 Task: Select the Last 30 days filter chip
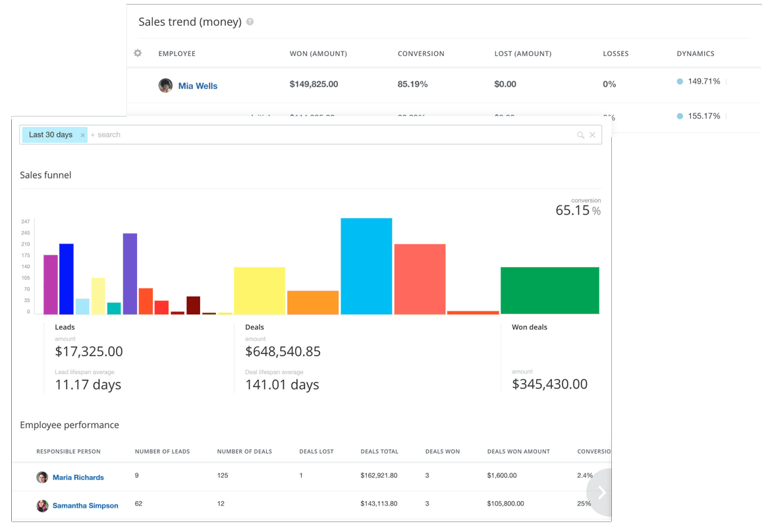pyautogui.click(x=51, y=135)
